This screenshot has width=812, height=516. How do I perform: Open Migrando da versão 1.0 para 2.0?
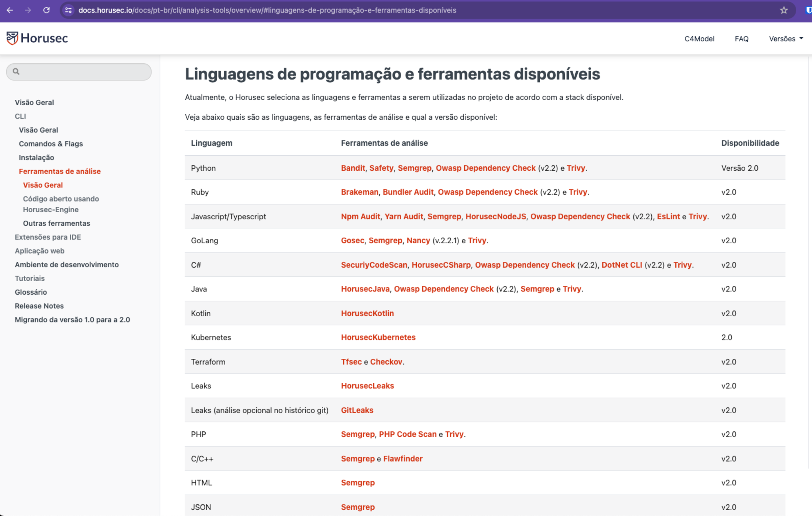click(x=72, y=320)
